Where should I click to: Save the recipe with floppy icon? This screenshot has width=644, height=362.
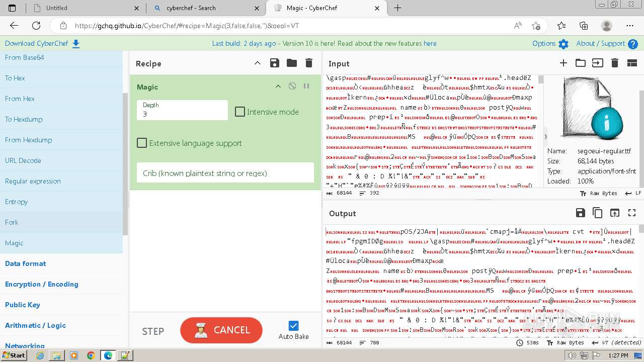click(x=274, y=63)
